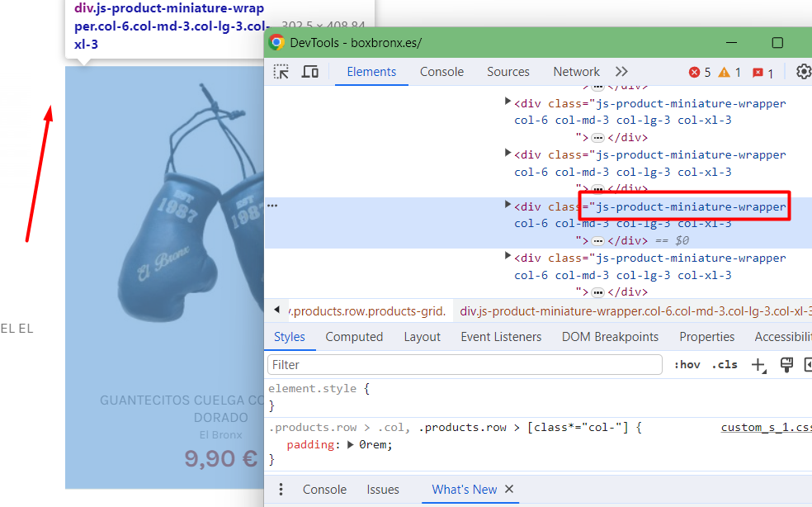Open the issues counter flag icon
The width and height of the screenshot is (812, 507).
(762, 73)
